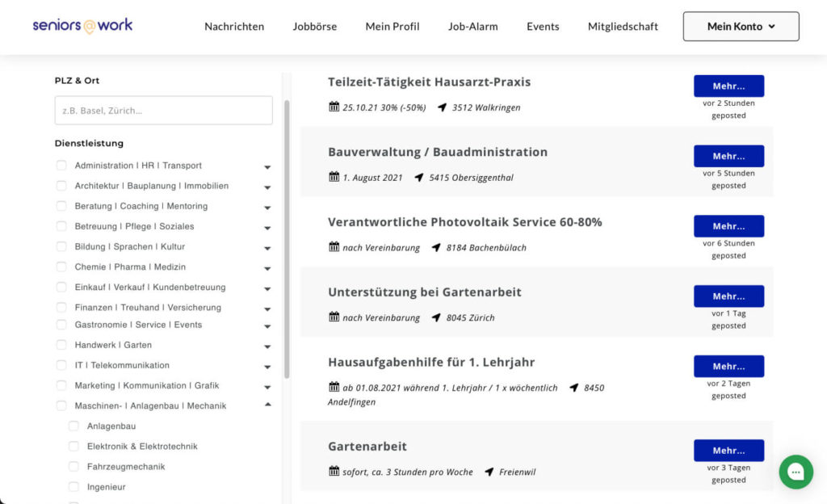Click Mehr... for Unterstützung bei Gartenarbeit
The width and height of the screenshot is (827, 504).
click(x=729, y=296)
